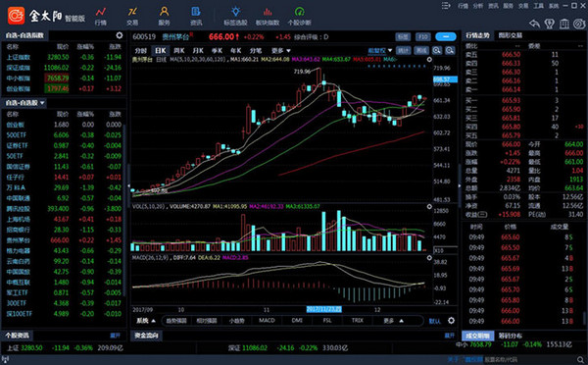Open the 前复权 adjustment dropdown

[x=380, y=50]
